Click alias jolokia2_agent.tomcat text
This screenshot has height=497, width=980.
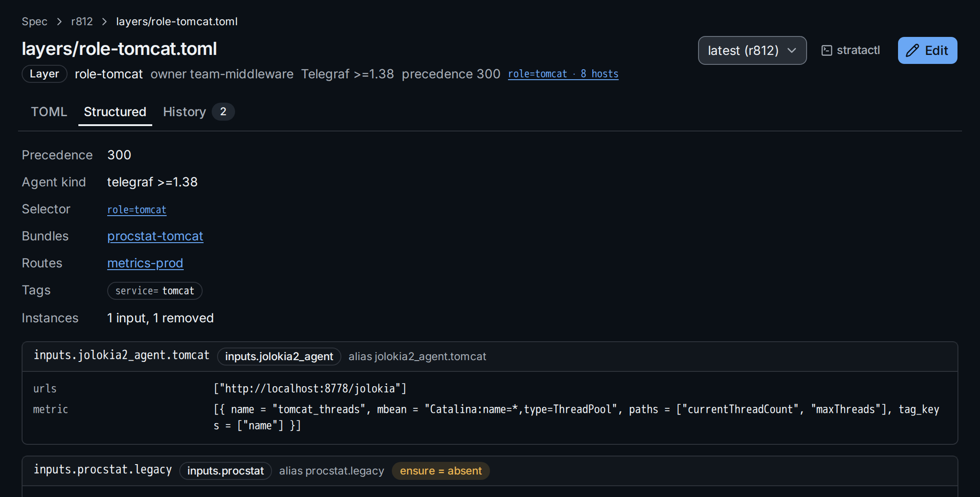417,357
